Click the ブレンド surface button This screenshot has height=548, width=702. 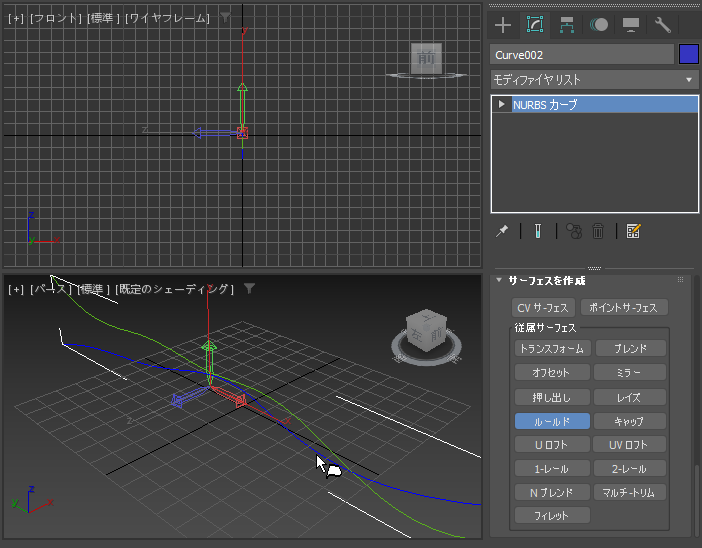tap(630, 348)
